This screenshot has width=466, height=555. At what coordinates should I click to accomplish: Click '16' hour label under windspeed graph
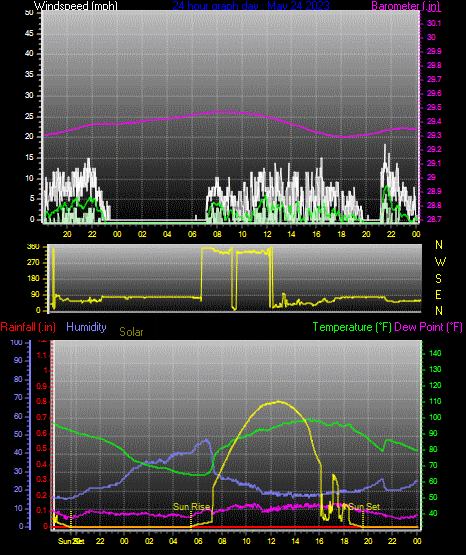pyautogui.click(x=317, y=234)
